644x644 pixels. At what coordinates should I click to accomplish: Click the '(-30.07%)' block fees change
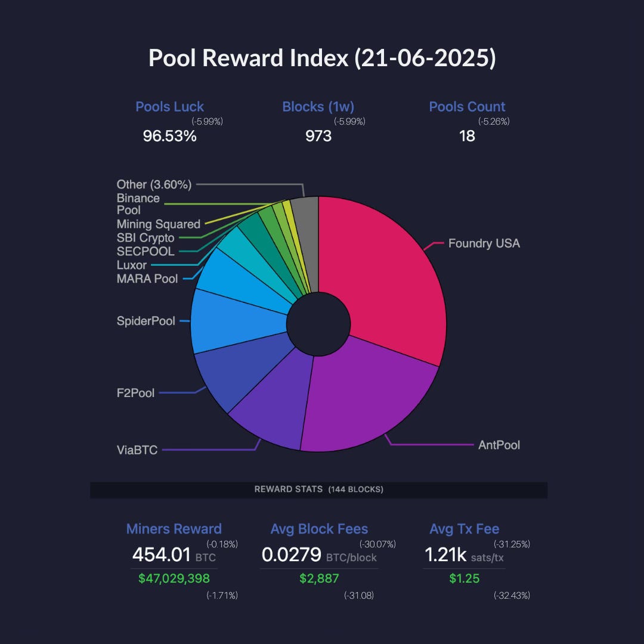(x=377, y=544)
